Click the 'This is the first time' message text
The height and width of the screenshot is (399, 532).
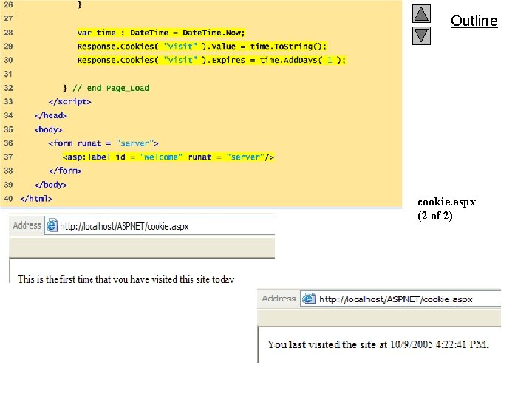126,279
